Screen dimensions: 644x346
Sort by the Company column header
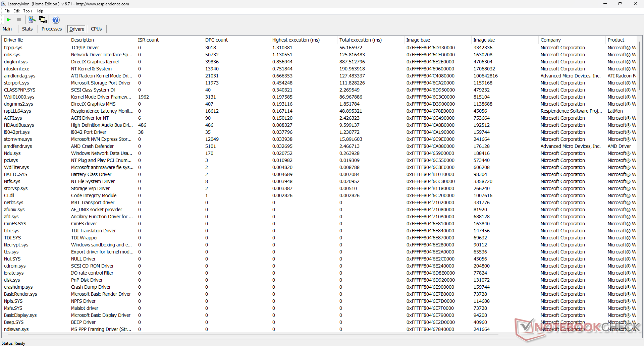572,40
